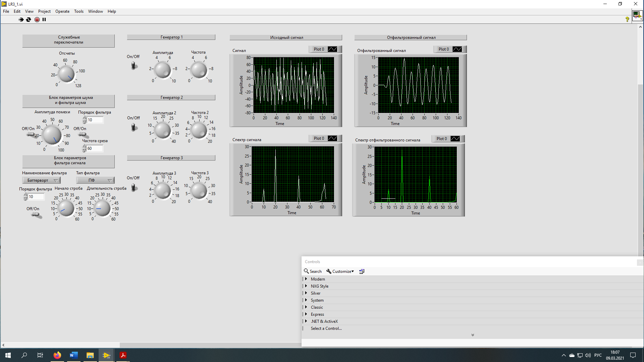The width and height of the screenshot is (644, 362).
Task: Click LabVIEW icon on taskbar
Action: pos(106,355)
